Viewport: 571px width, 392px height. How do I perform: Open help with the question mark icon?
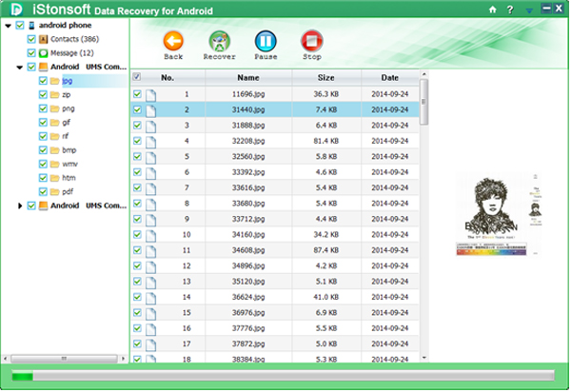tap(510, 10)
